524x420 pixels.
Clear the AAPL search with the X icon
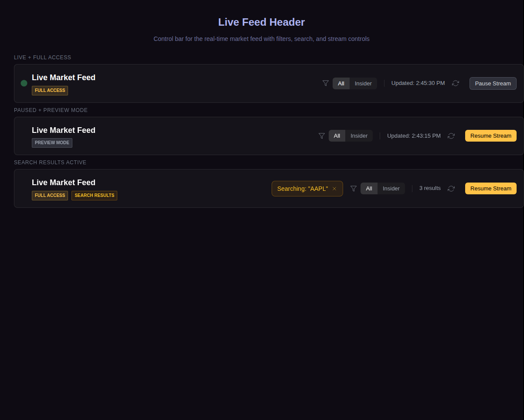click(x=334, y=188)
